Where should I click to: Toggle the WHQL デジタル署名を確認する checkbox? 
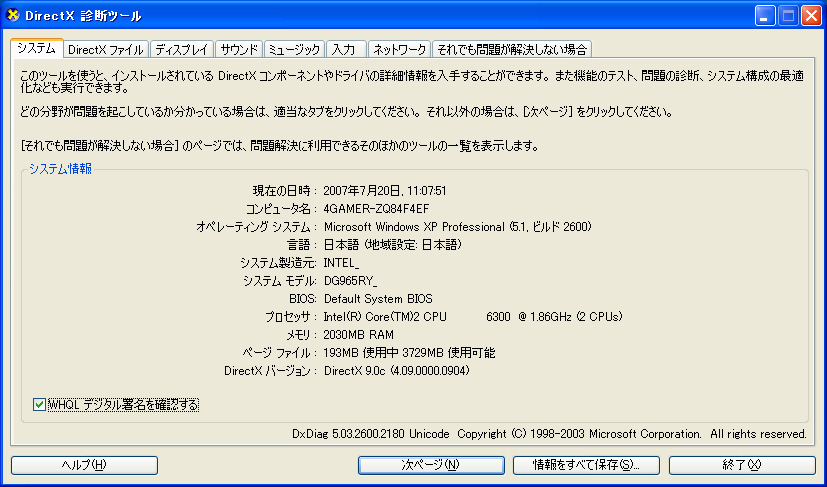[39, 405]
